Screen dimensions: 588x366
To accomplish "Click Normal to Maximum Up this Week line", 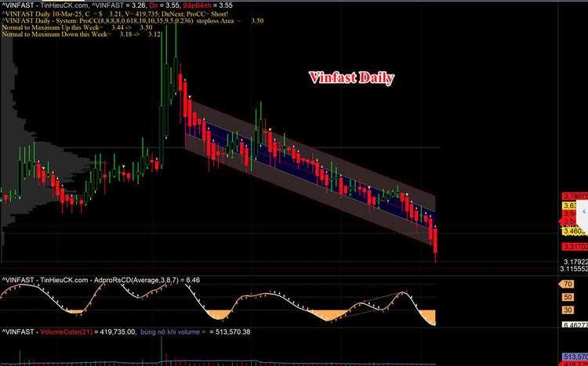I will click(x=77, y=27).
